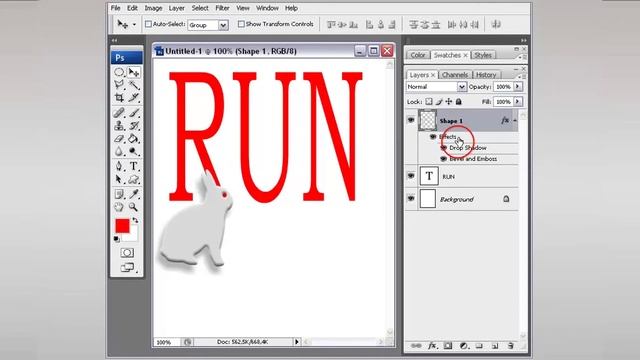
Task: Hide the Bevel and Emboss effect
Action: (x=444, y=159)
